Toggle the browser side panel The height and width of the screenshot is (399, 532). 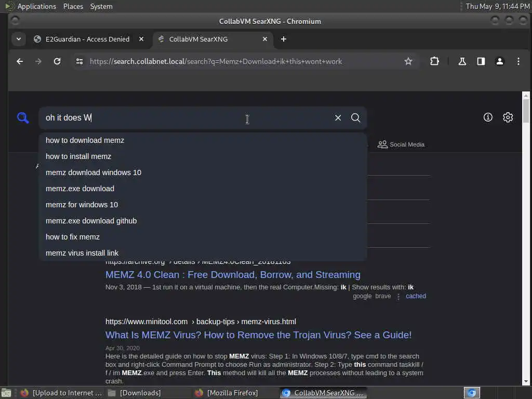point(481,61)
